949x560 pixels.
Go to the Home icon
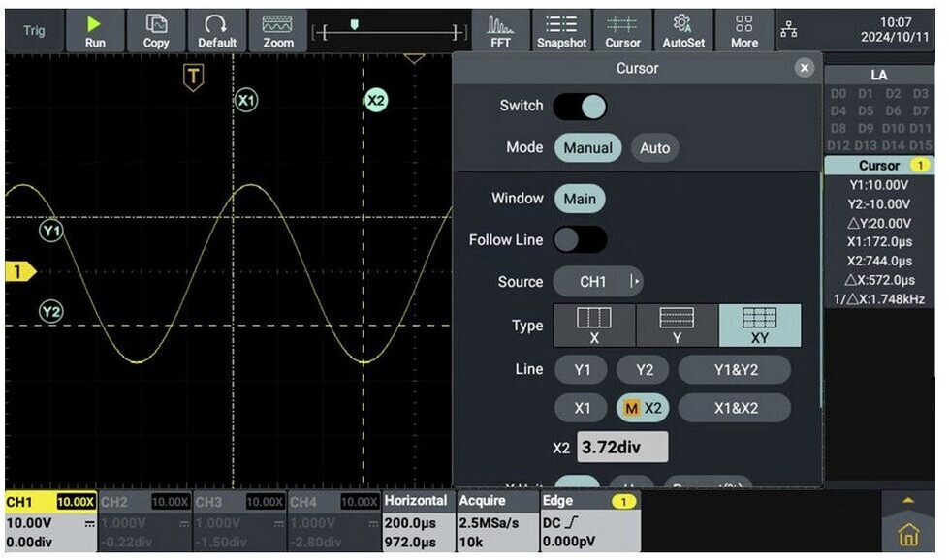[908, 535]
